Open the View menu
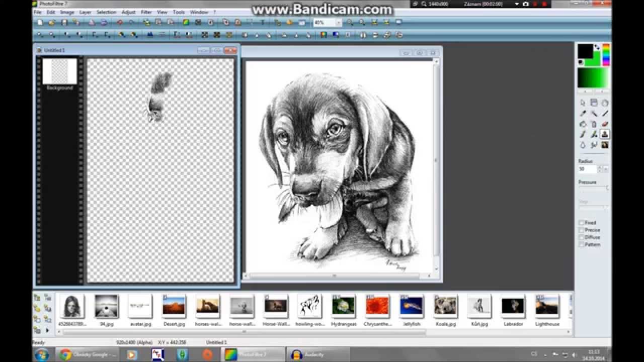This screenshot has height=362, width=644. tap(162, 12)
